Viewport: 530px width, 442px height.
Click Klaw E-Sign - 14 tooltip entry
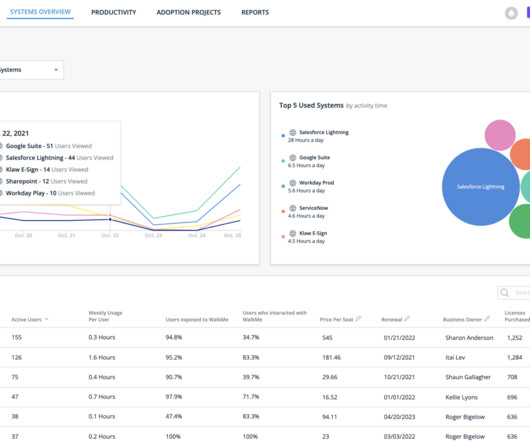pos(47,170)
